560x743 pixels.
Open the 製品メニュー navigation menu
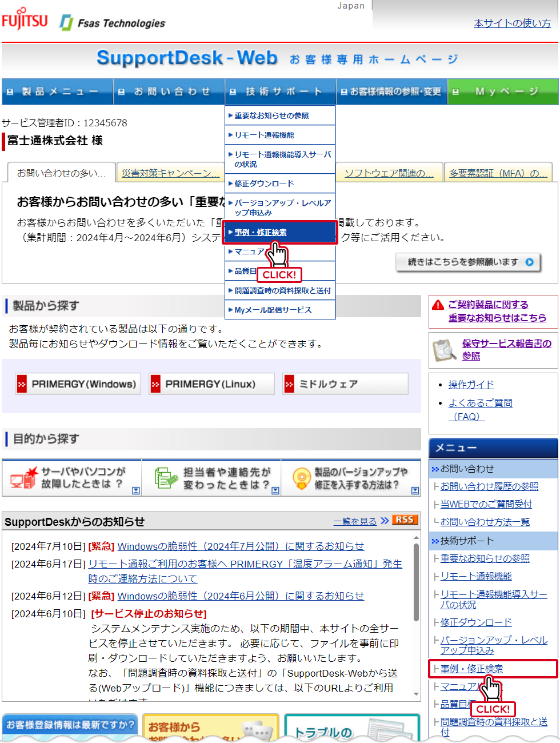(x=57, y=91)
